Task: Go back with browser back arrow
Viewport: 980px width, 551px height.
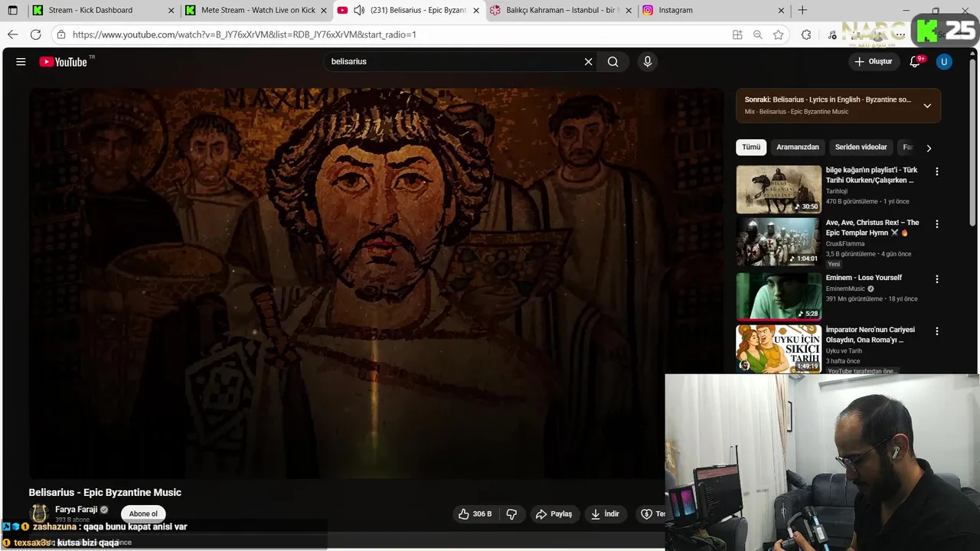Action: (x=12, y=34)
